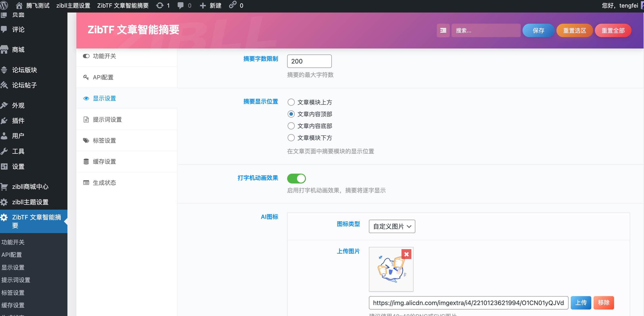Open 外观 from the sidebar
This screenshot has width=644, height=316.
(x=5, y=105)
